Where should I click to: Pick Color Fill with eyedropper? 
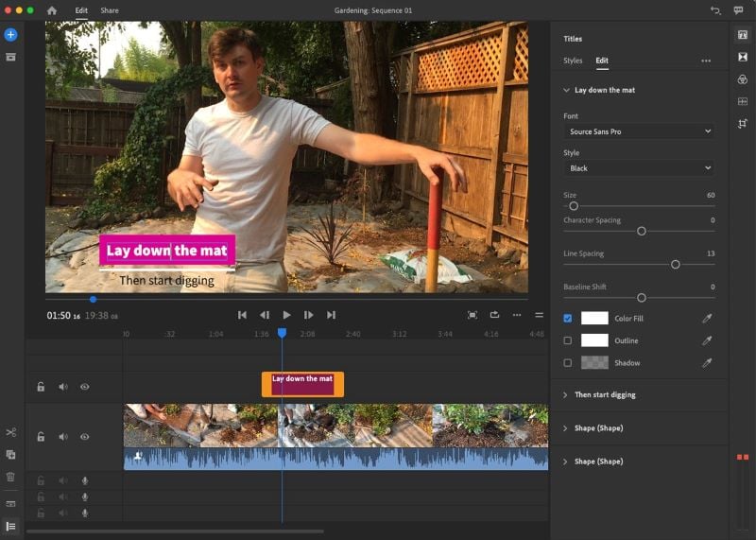pos(707,318)
